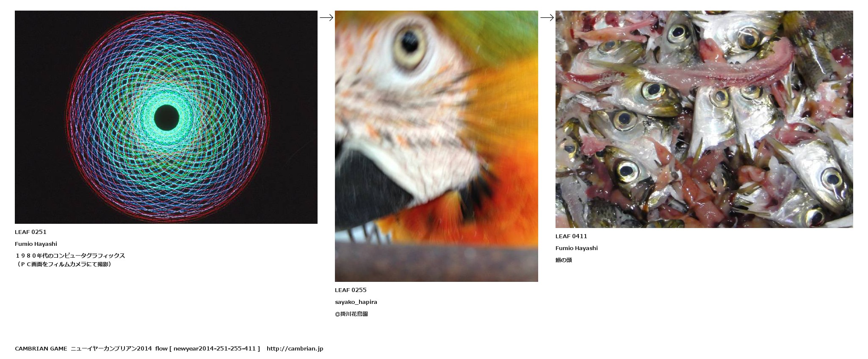The width and height of the screenshot is (868, 359).
Task: Open the fish heads photo
Action: point(704,119)
